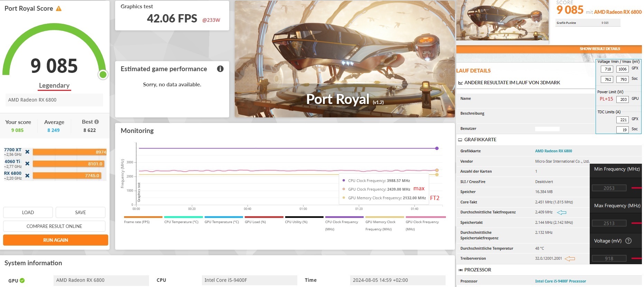This screenshot has height=287, width=644.
Task: Click the Vendor value Micro-Star International
Action: pyautogui.click(x=562, y=161)
